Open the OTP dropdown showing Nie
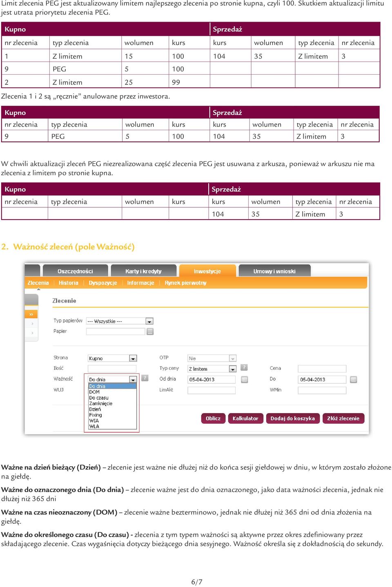This screenshot has width=392, height=587. pos(212,358)
